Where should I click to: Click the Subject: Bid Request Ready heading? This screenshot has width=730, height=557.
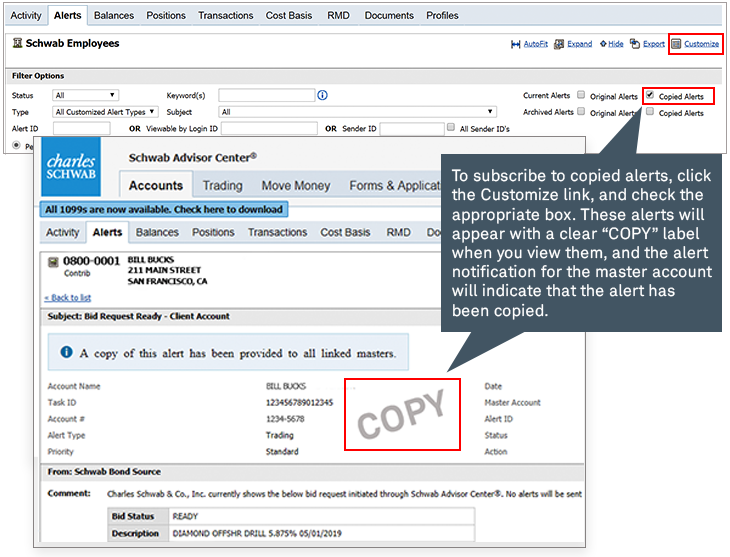[139, 316]
